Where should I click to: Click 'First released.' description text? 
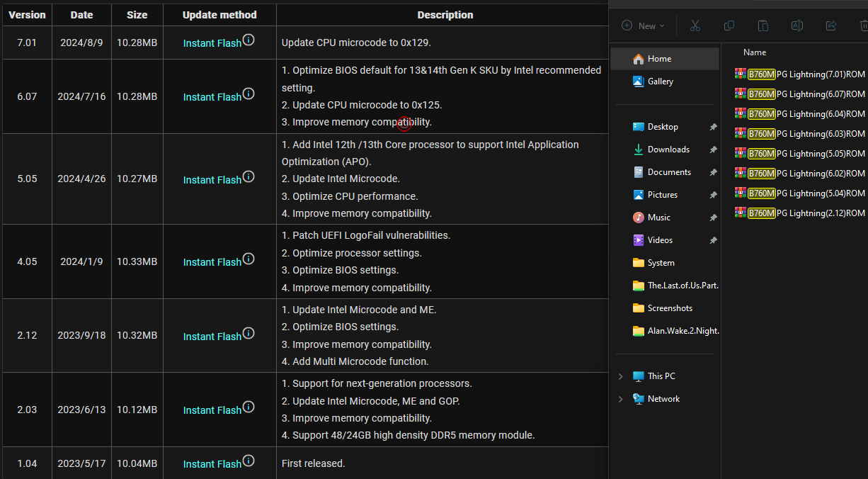point(314,463)
